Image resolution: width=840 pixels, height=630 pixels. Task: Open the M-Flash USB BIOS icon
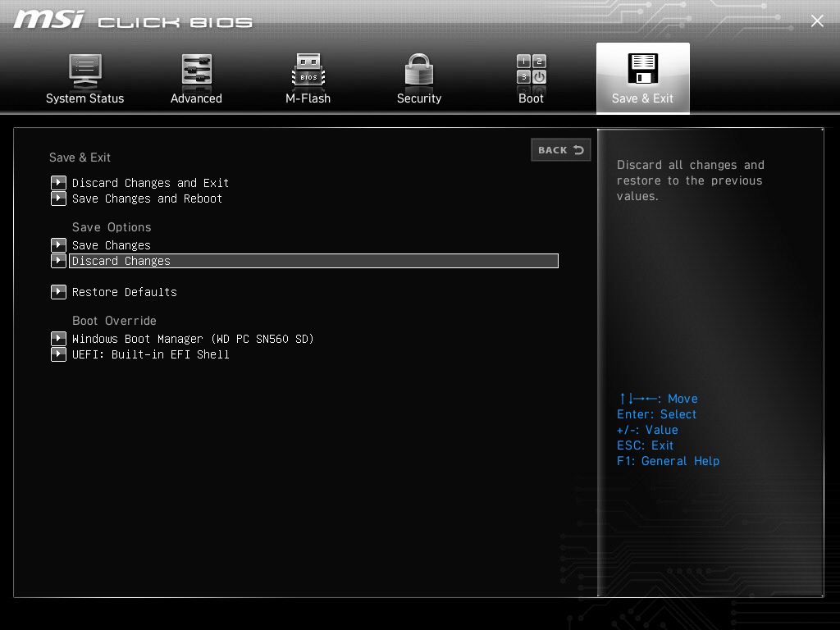point(308,71)
